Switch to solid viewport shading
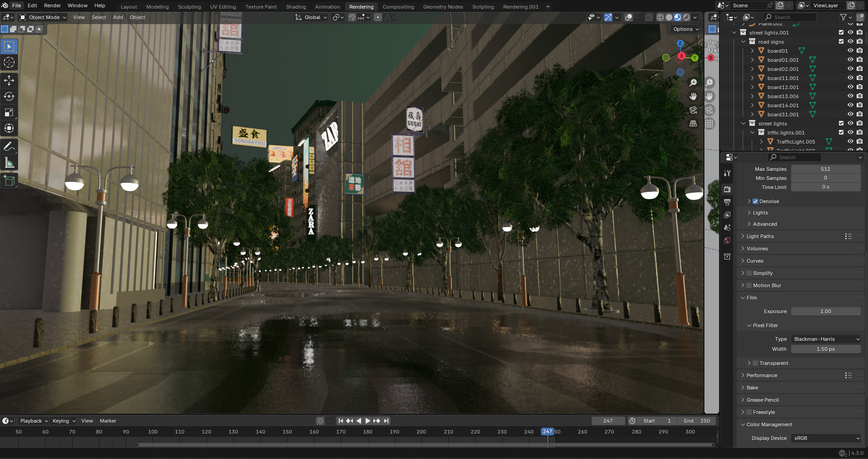 (669, 17)
